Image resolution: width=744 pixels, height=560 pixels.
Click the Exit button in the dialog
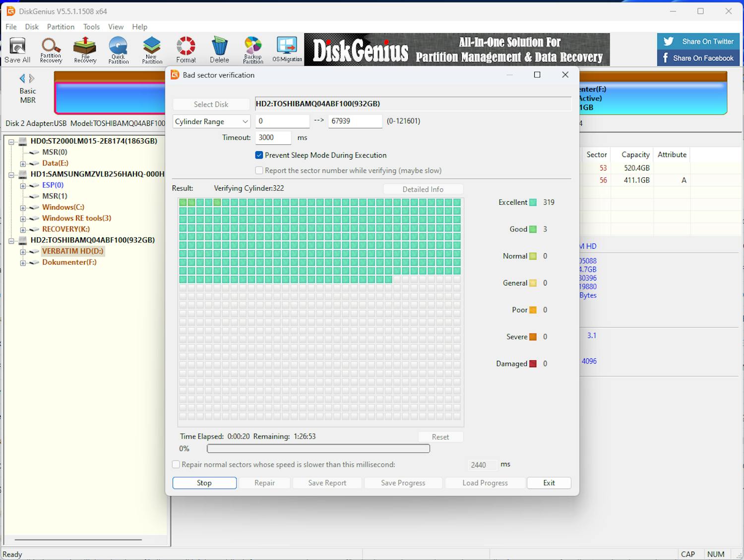pos(549,483)
